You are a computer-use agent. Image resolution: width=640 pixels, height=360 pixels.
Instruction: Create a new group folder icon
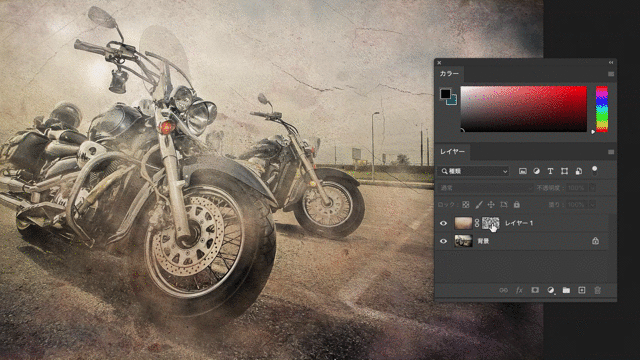pyautogui.click(x=566, y=290)
